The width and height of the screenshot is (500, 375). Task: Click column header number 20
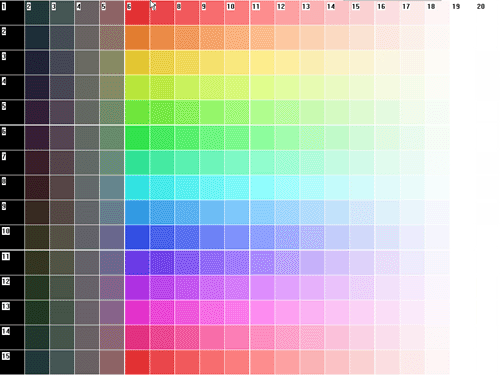481,7
